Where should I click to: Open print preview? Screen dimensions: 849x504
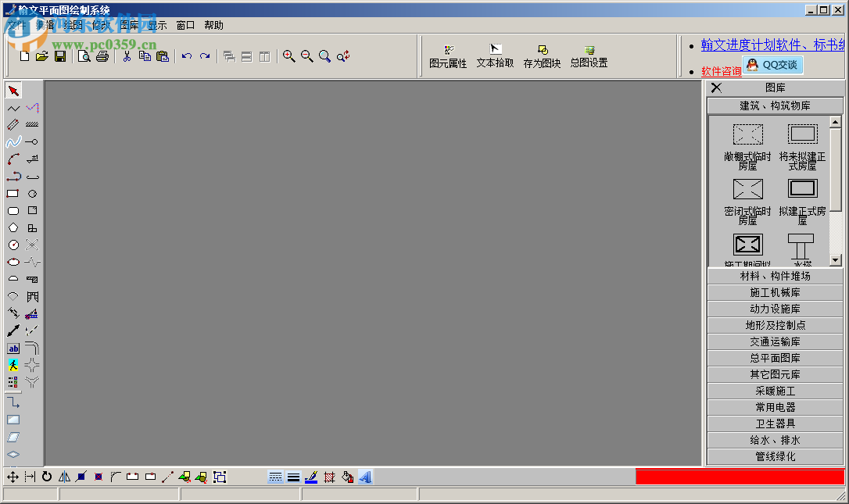[x=84, y=56]
